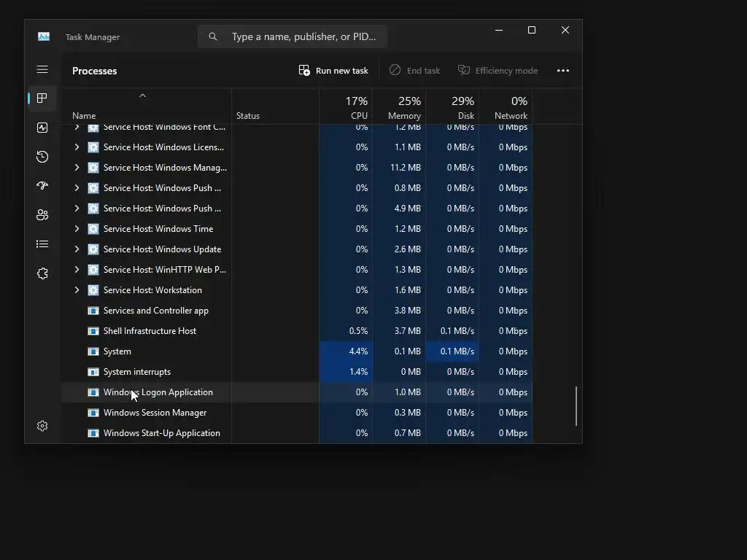747x560 pixels.
Task: Maximize the Task Manager window
Action: tap(532, 30)
